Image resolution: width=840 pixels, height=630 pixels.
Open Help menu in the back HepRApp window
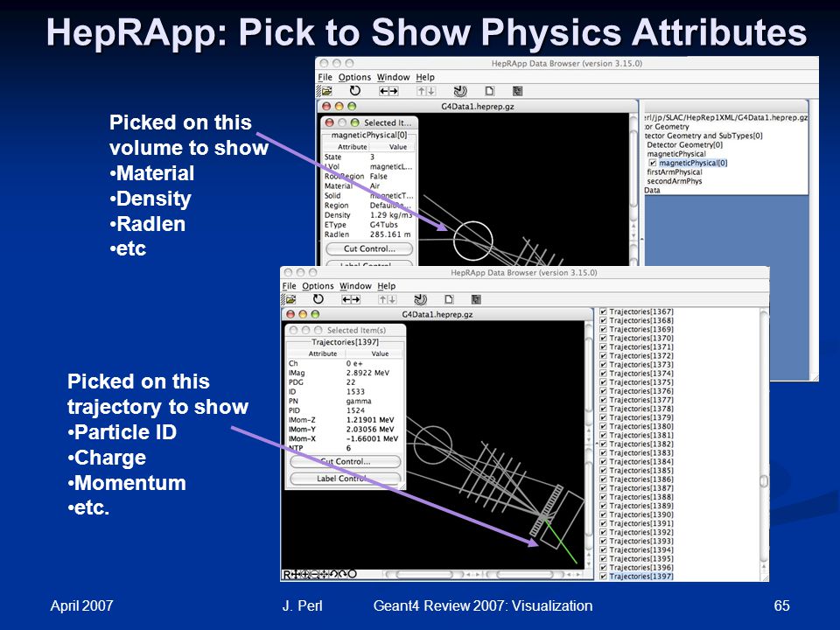(425, 77)
